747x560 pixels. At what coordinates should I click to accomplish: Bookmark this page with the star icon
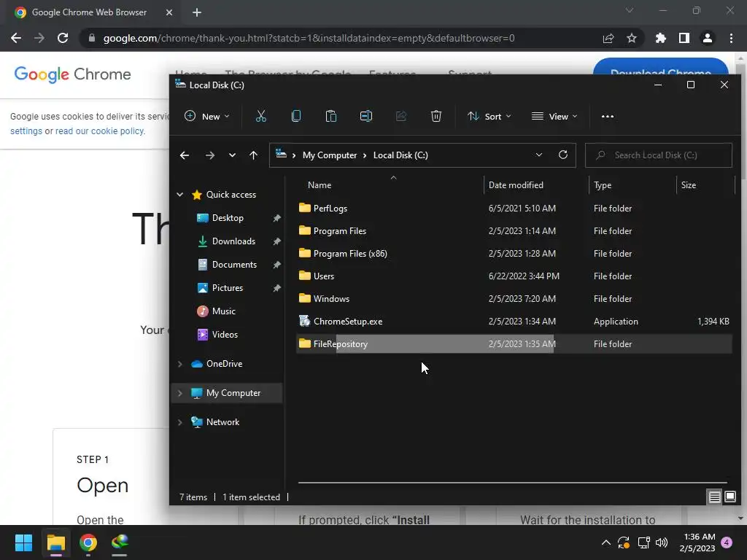[x=632, y=38]
